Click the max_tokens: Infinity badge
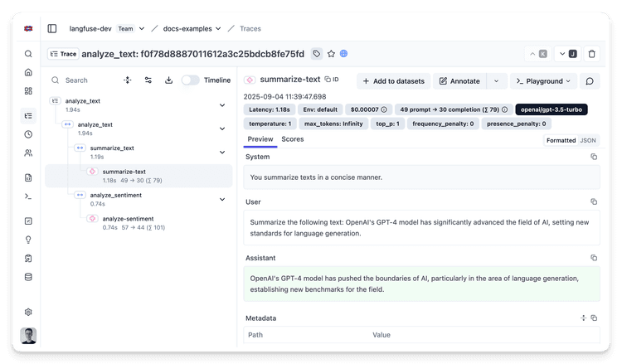 pos(333,124)
